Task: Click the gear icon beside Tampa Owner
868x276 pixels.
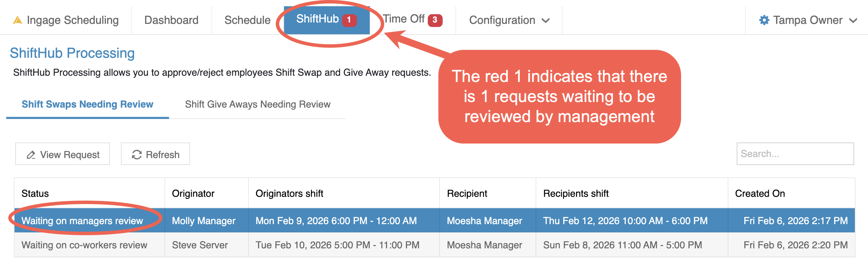Action: point(764,20)
